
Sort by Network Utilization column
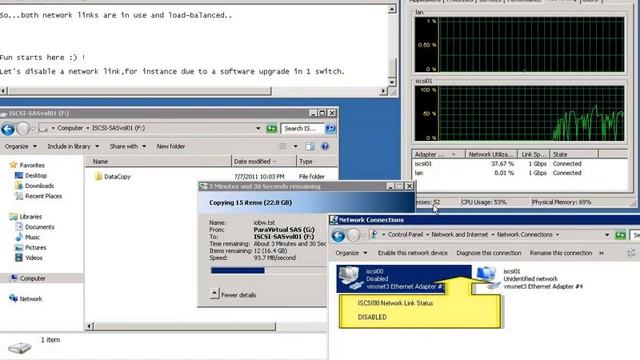(x=491, y=154)
